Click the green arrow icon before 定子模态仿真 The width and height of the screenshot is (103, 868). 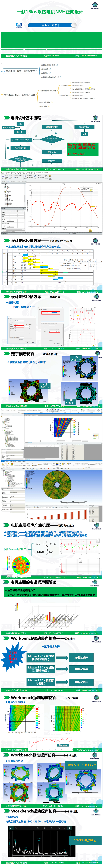point(6,354)
